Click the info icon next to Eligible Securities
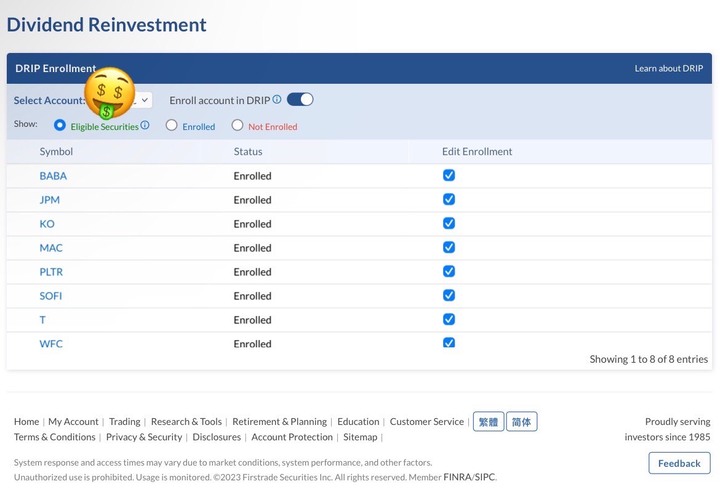This screenshot has width=720, height=489. tap(145, 125)
